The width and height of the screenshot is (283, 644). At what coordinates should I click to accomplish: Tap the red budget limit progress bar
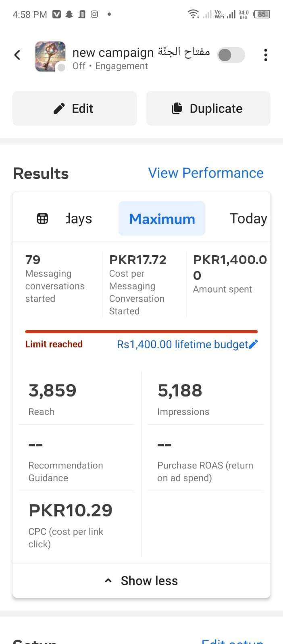(x=141, y=332)
